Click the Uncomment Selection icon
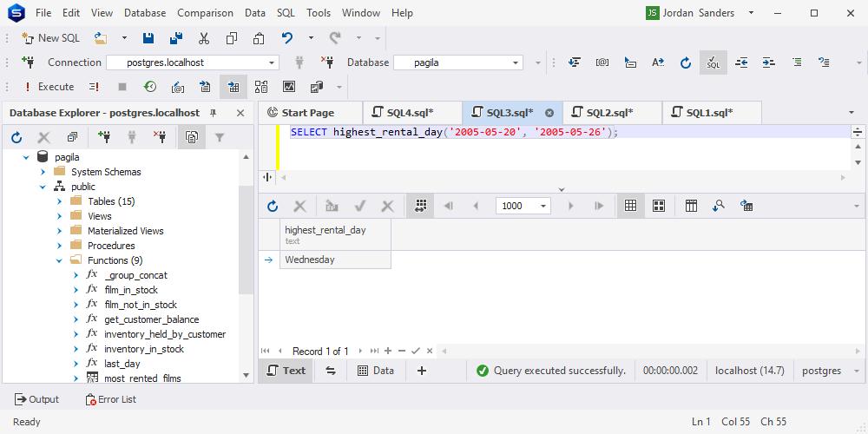Viewport: 868px width, 434px height. coord(825,62)
